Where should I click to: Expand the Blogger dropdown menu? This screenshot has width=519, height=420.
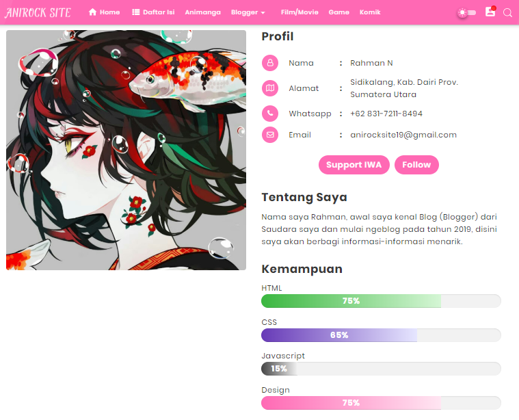click(248, 12)
